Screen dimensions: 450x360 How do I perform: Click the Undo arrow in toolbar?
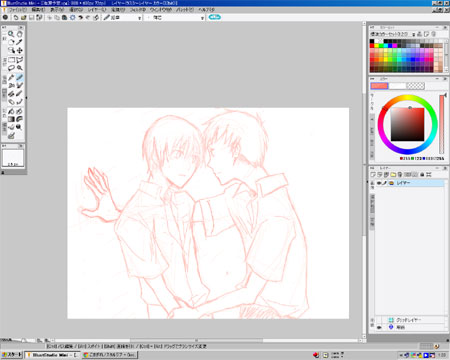[81, 17]
